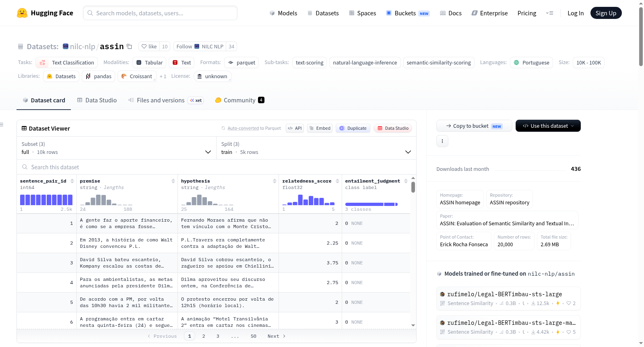Click sort arrows on premise column
Viewport: 644px width, 347px height.
tap(173, 181)
